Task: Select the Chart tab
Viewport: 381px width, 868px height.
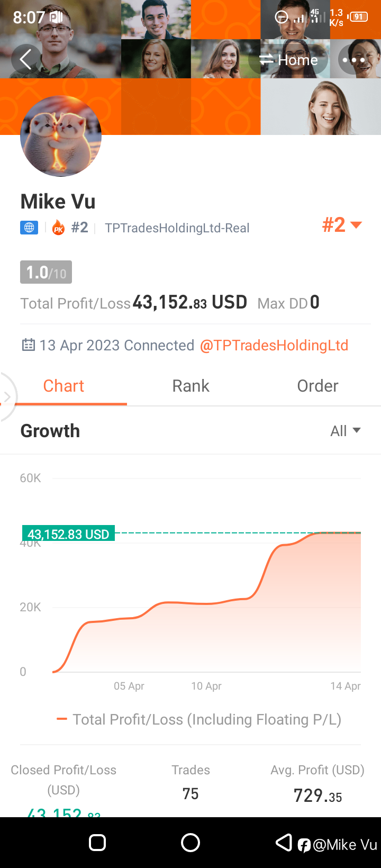Action: (63, 386)
